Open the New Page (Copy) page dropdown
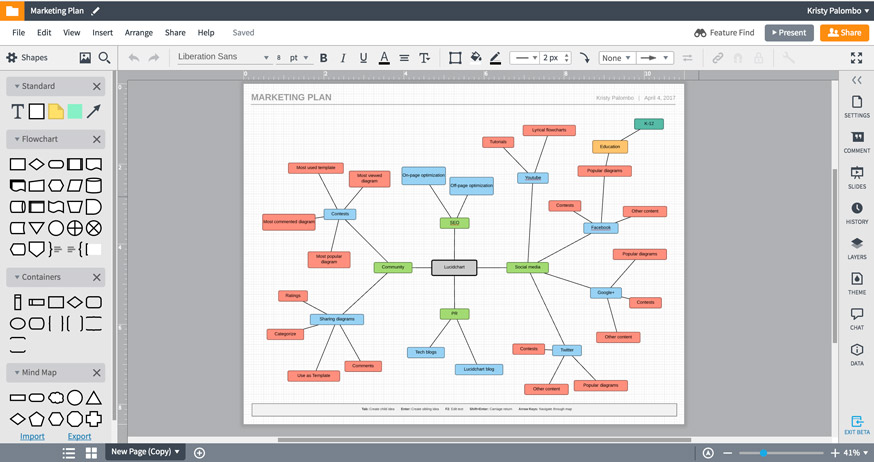The width and height of the screenshot is (874, 462). point(146,452)
